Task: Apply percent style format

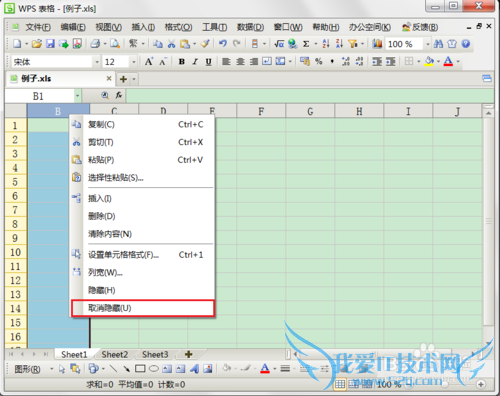Action: [319, 61]
